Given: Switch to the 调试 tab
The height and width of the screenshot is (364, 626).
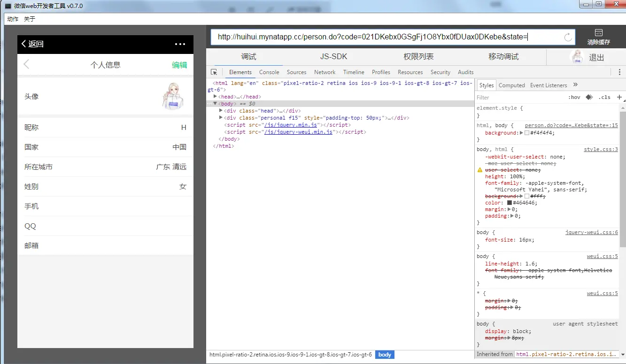Looking at the screenshot, I should 249,57.
